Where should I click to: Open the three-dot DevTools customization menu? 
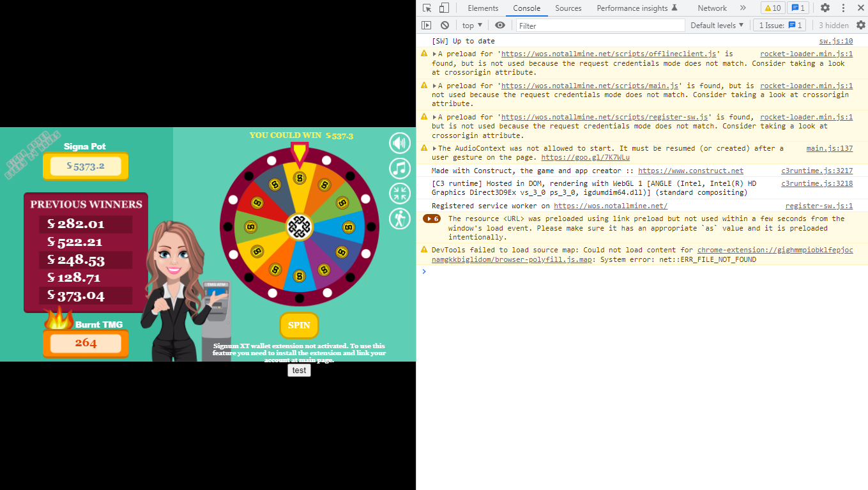pyautogui.click(x=844, y=8)
